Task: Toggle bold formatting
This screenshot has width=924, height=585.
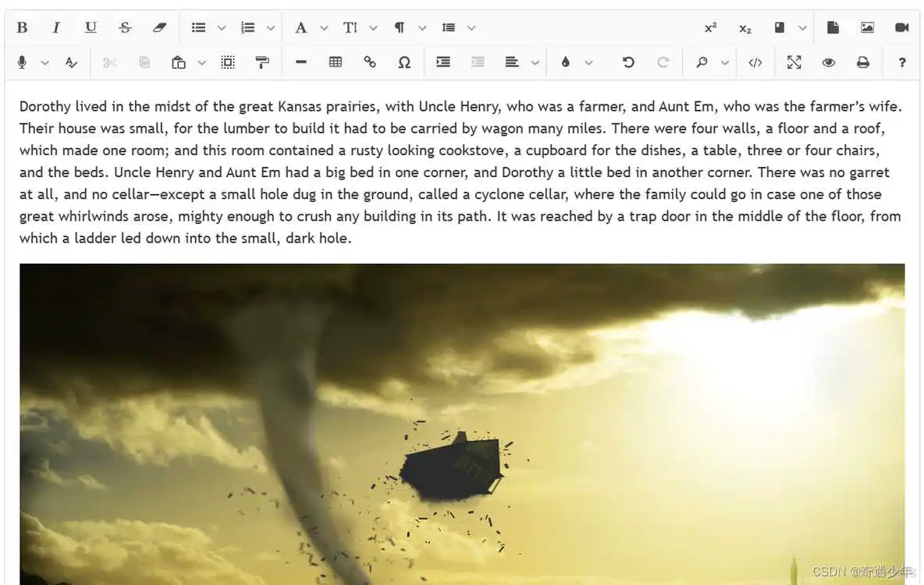Action: click(22, 28)
